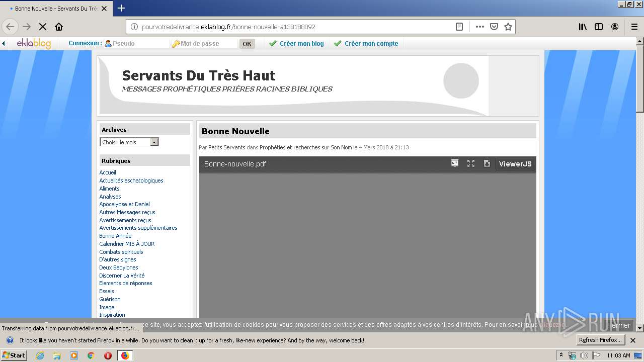644x362 pixels.
Task: Open the Firefox Library view
Action: [583, 27]
